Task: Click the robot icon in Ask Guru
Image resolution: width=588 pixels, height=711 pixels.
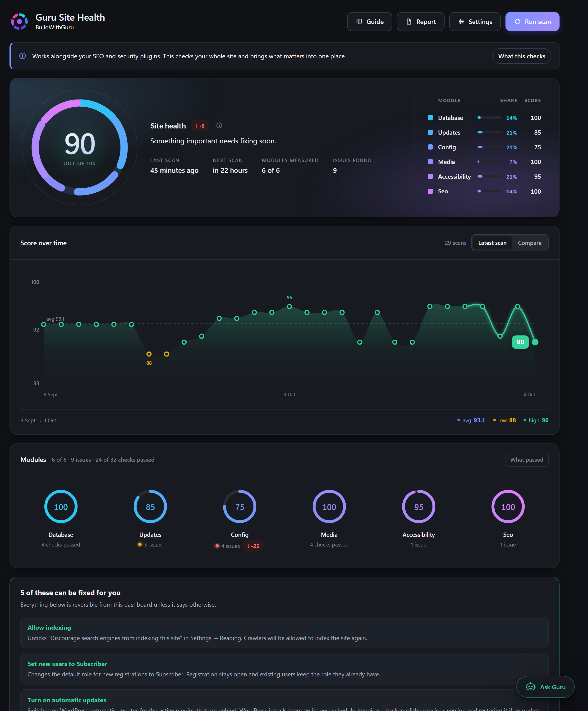Action: 530,687
